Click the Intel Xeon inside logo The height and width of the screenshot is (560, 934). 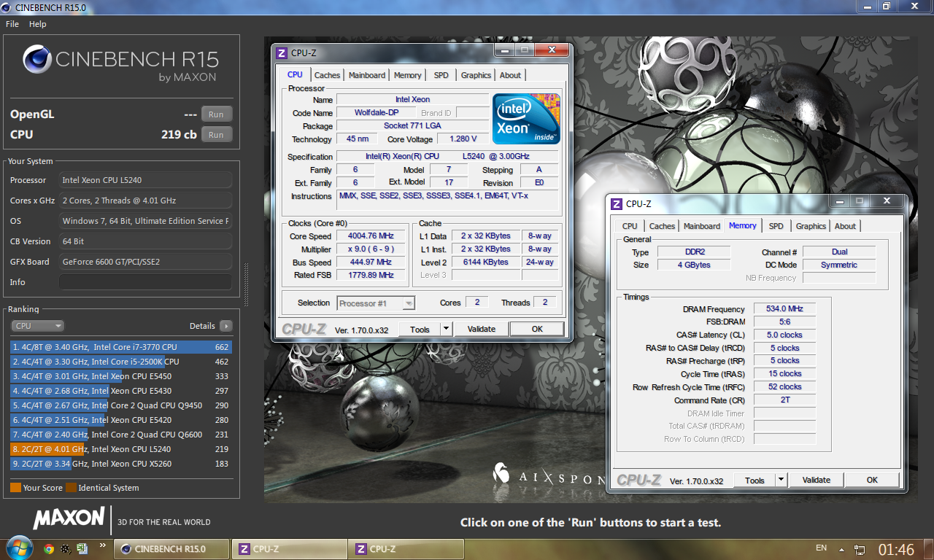(526, 119)
